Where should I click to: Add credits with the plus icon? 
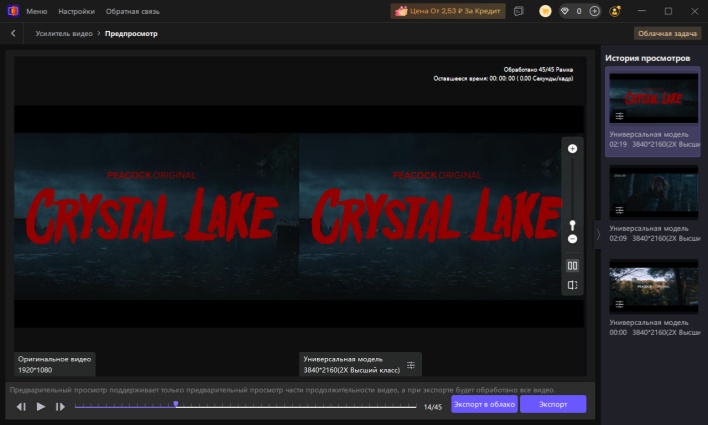pyautogui.click(x=595, y=11)
